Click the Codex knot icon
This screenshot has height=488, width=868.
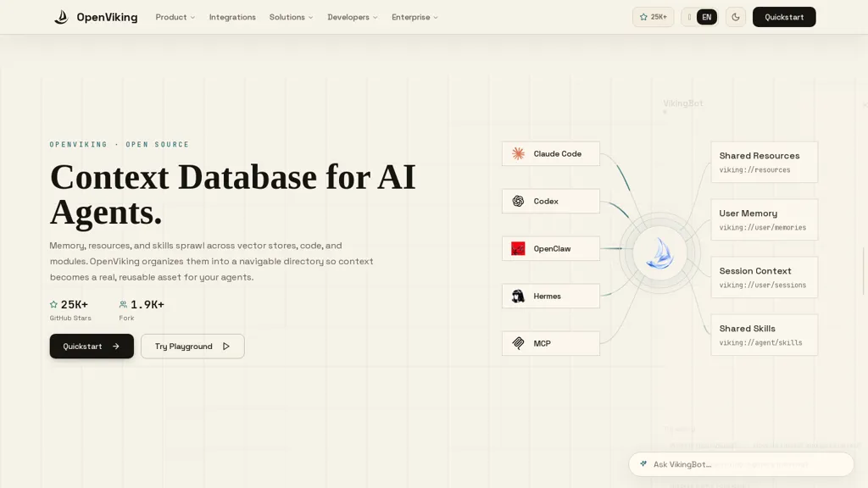(518, 202)
